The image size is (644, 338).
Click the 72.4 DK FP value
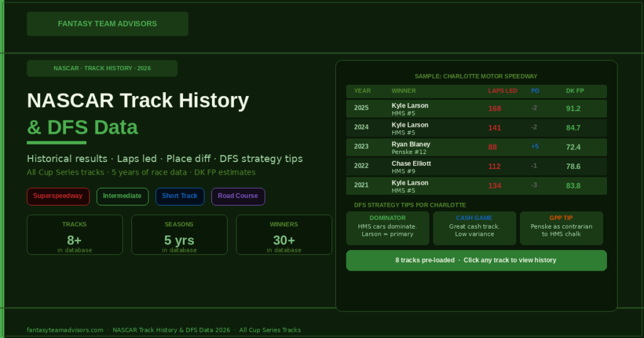[574, 147]
